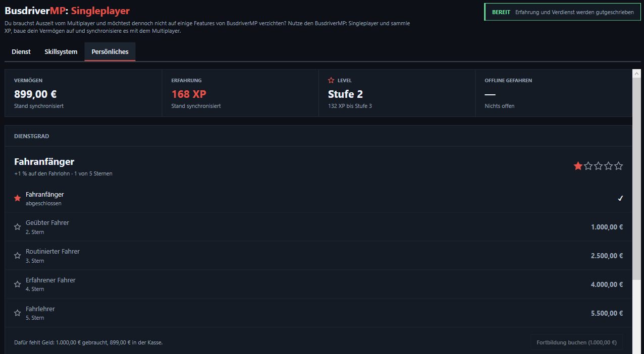
Task: Click the Nichts offen text
Action: (500, 106)
